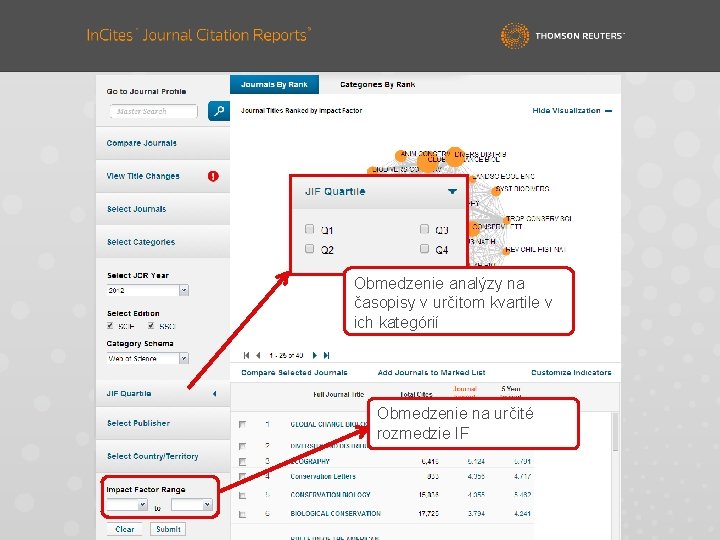Viewport: 720px width, 540px height.
Task: Select the Conservation Letters row checkbox
Action: pyautogui.click(x=242, y=477)
